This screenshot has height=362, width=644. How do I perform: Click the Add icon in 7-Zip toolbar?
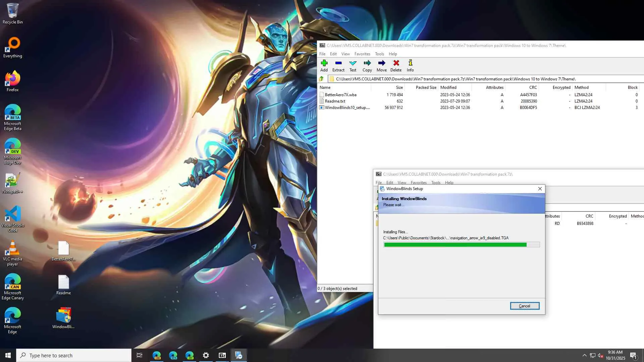324,65
